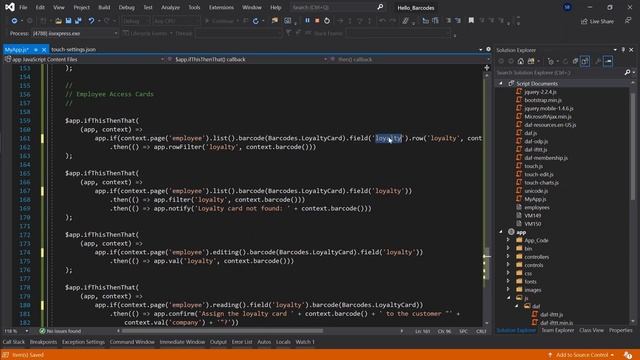The image size is (640, 360).
Task: Click the Navigate Backward toolbar icon
Action: 14,21
